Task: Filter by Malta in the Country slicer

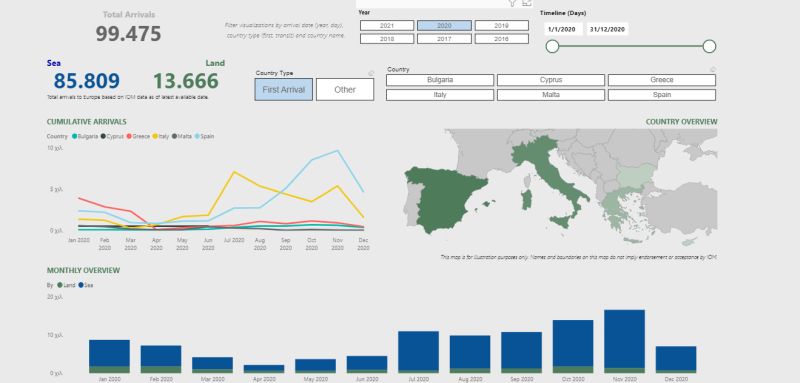Action: (551, 95)
